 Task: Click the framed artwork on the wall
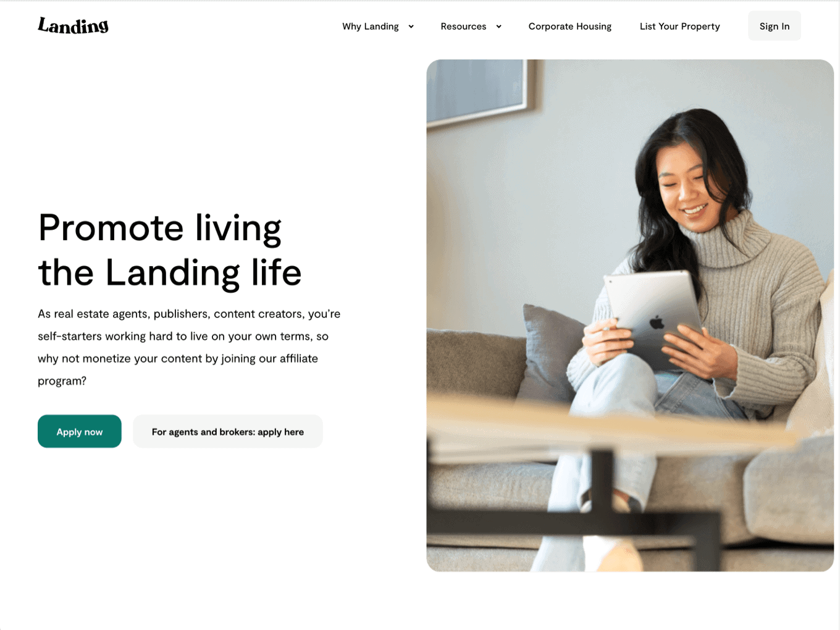[479, 91]
